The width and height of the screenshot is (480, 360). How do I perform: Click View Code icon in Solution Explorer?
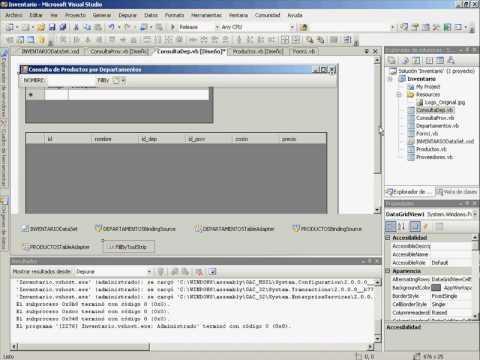[429, 60]
